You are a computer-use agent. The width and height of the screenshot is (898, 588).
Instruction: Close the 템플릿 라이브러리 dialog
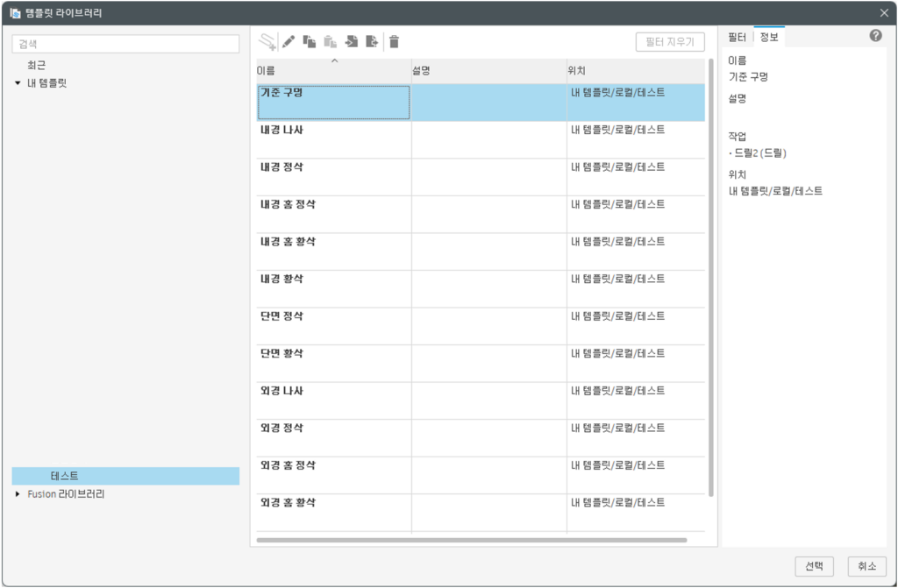pyautogui.click(x=884, y=12)
